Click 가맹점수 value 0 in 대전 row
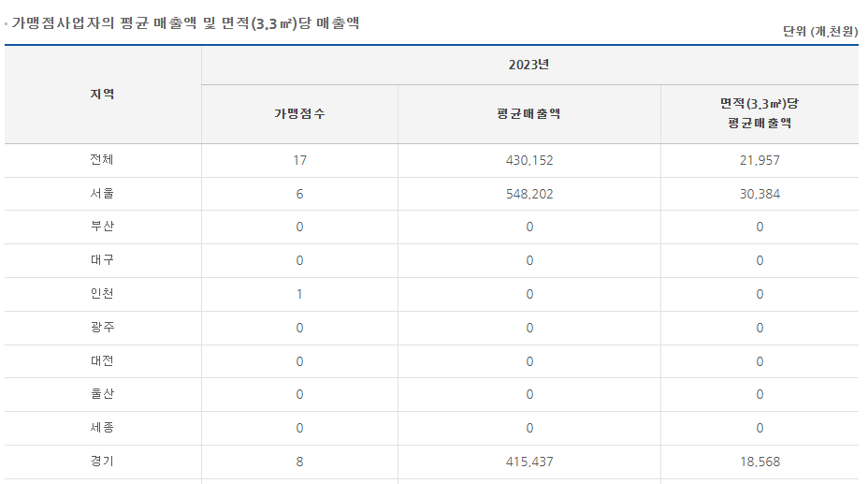868x484 pixels. pyautogui.click(x=299, y=361)
